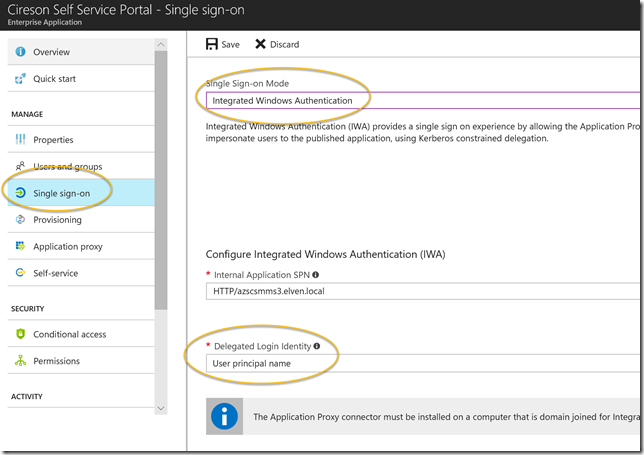Click the SECURITY section header

coord(28,308)
